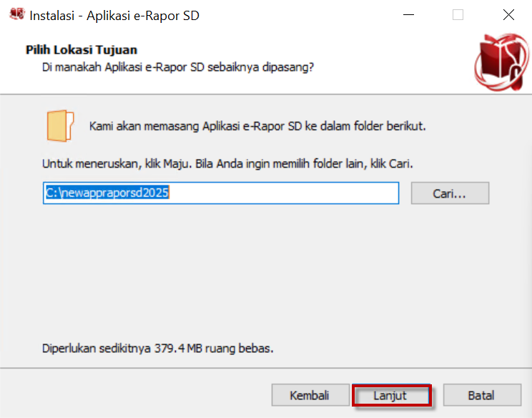Screen dimensions: 532x418
Task: Click the "Untuk meneruskan, klik Maju" instruction line
Action: coord(228,164)
